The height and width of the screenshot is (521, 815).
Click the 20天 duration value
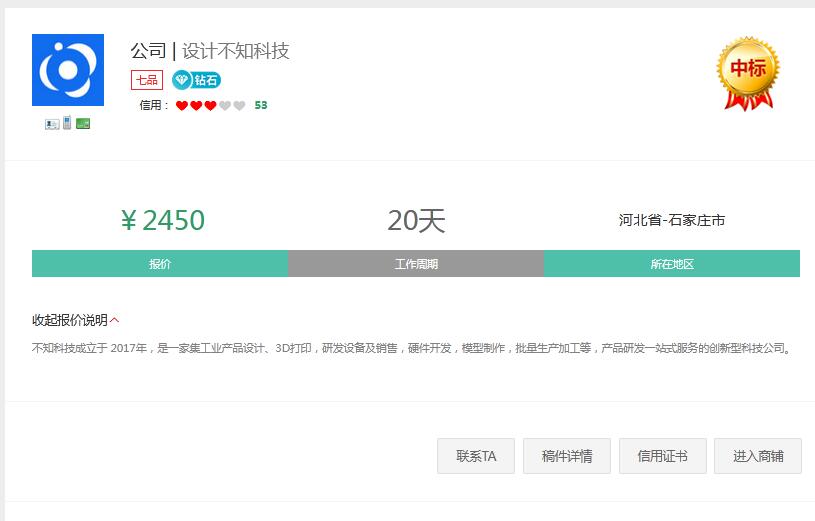tap(416, 220)
